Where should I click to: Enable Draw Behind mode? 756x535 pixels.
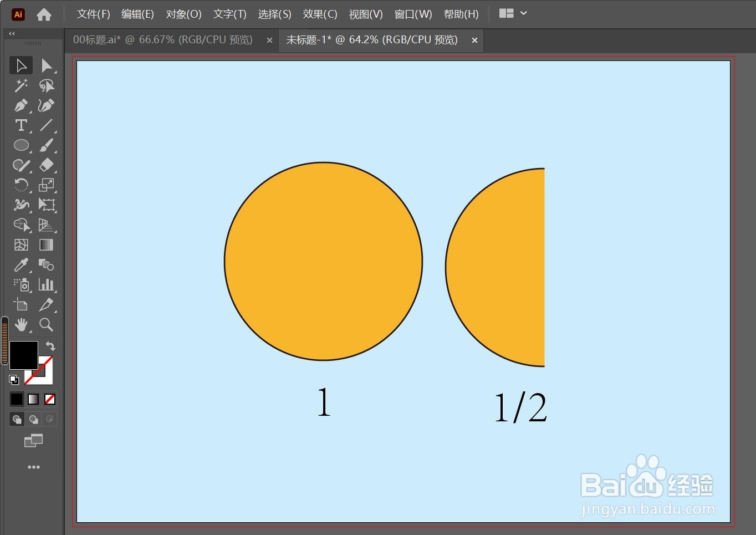(33, 419)
